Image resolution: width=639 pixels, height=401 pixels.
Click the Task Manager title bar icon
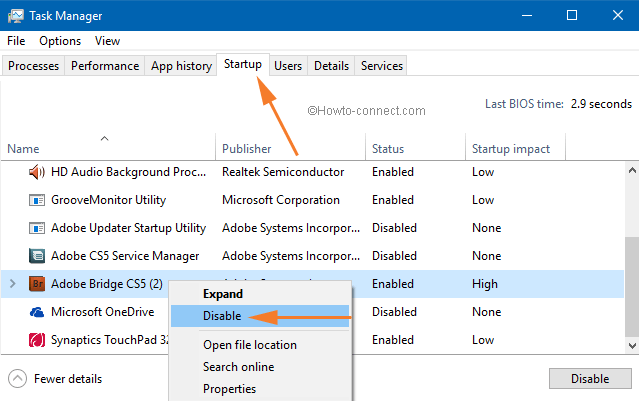point(15,16)
